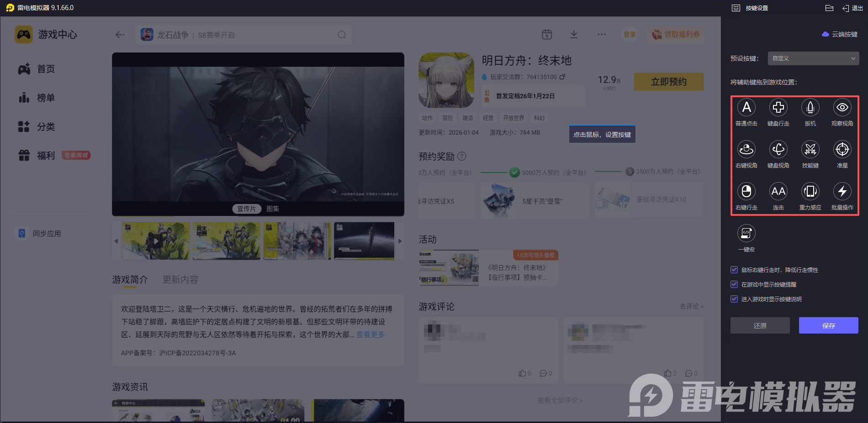
Task: Switch to the 图集 gallery tab
Action: click(273, 209)
